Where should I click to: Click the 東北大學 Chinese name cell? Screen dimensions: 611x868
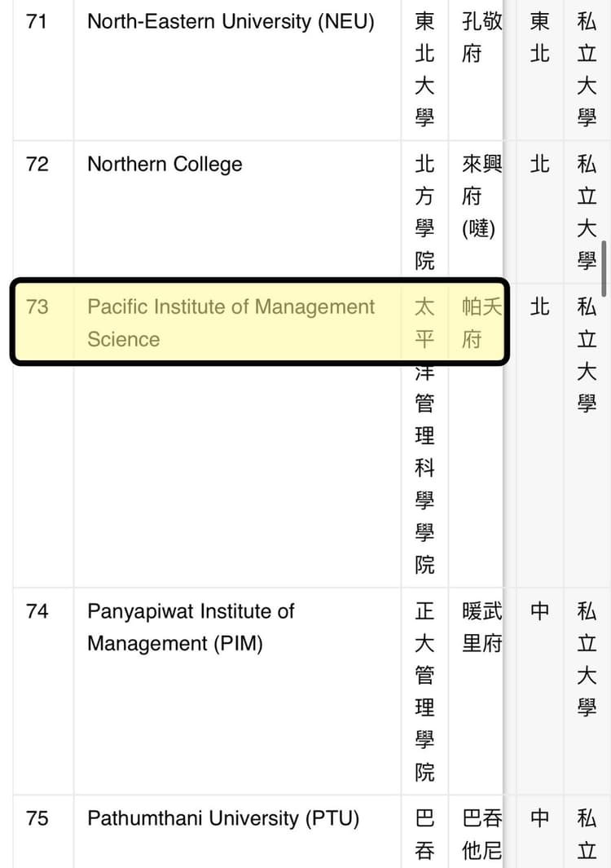tap(424, 70)
